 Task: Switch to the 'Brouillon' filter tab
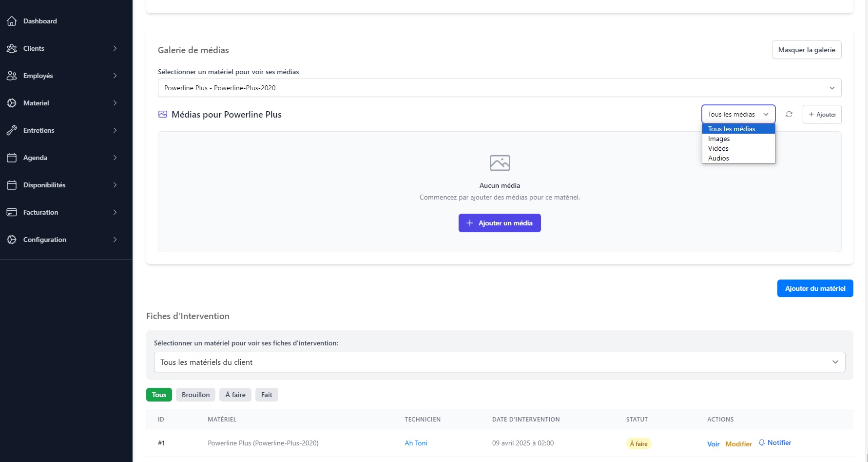point(195,395)
